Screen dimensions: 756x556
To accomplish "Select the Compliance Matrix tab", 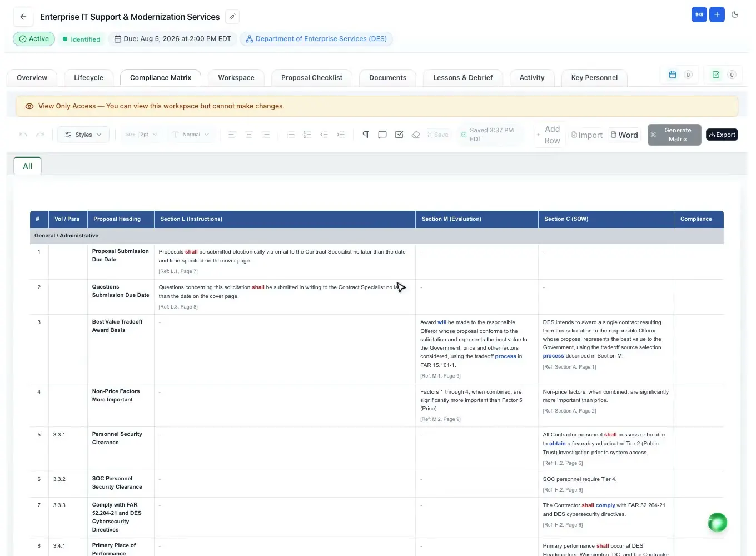I will point(161,78).
